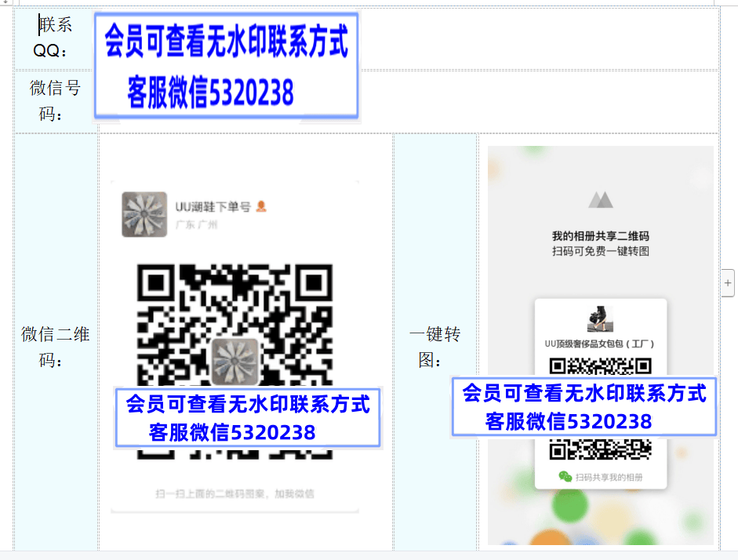
Task: Click the 我的相册共享二维码 heading
Action: [601, 236]
